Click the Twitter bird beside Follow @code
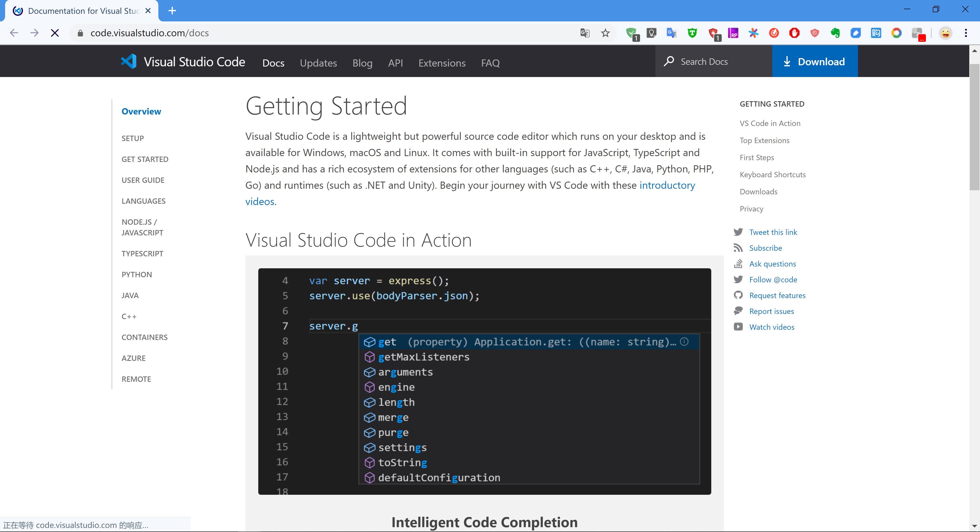980x532 pixels. tap(738, 280)
